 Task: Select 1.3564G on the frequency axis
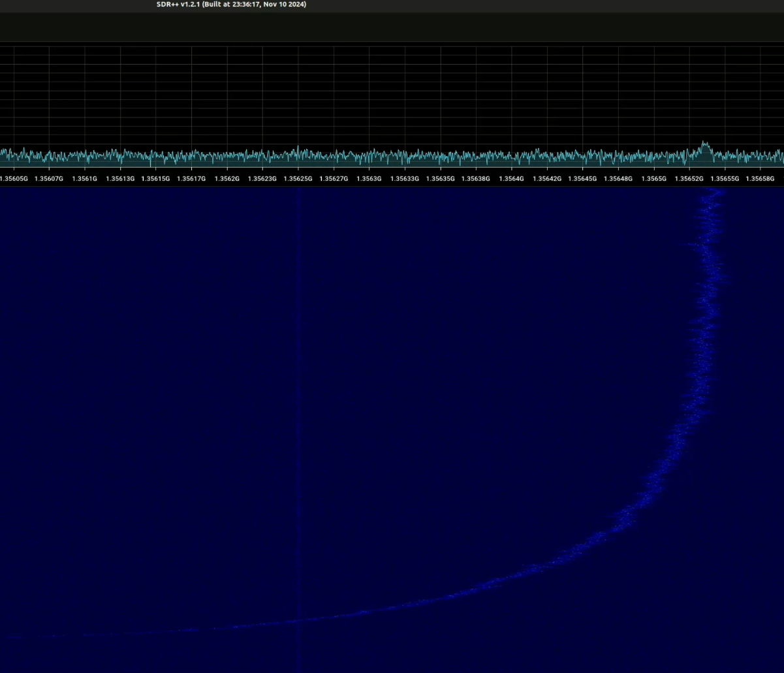511,178
